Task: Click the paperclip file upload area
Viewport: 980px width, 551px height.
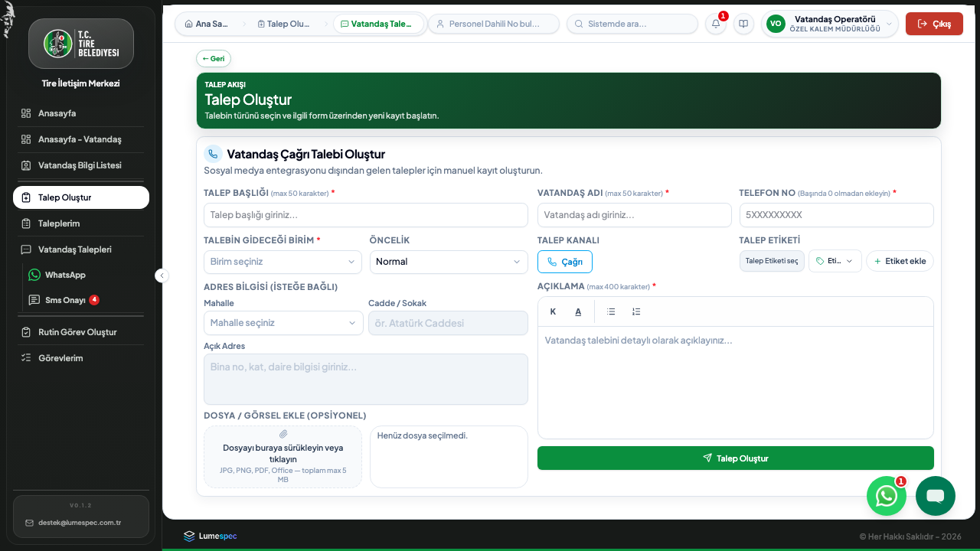Action: pyautogui.click(x=283, y=457)
